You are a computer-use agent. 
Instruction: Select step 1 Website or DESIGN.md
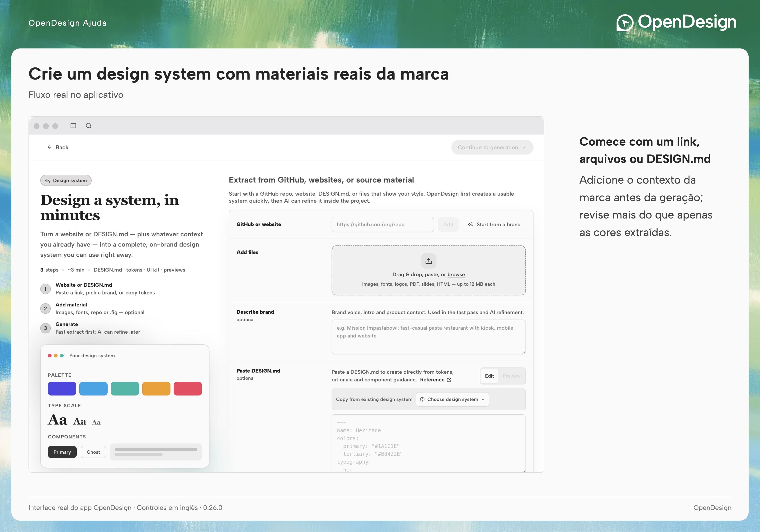[x=98, y=289]
